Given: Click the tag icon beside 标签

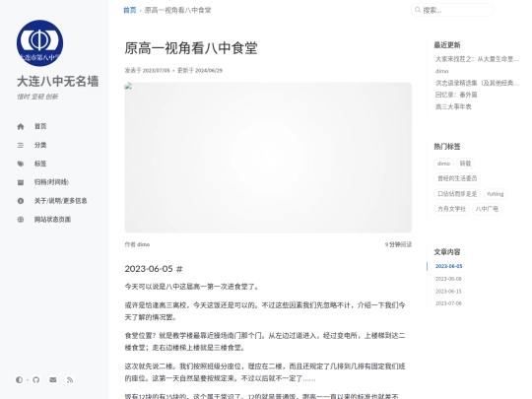Looking at the screenshot, I should pyautogui.click(x=21, y=164).
